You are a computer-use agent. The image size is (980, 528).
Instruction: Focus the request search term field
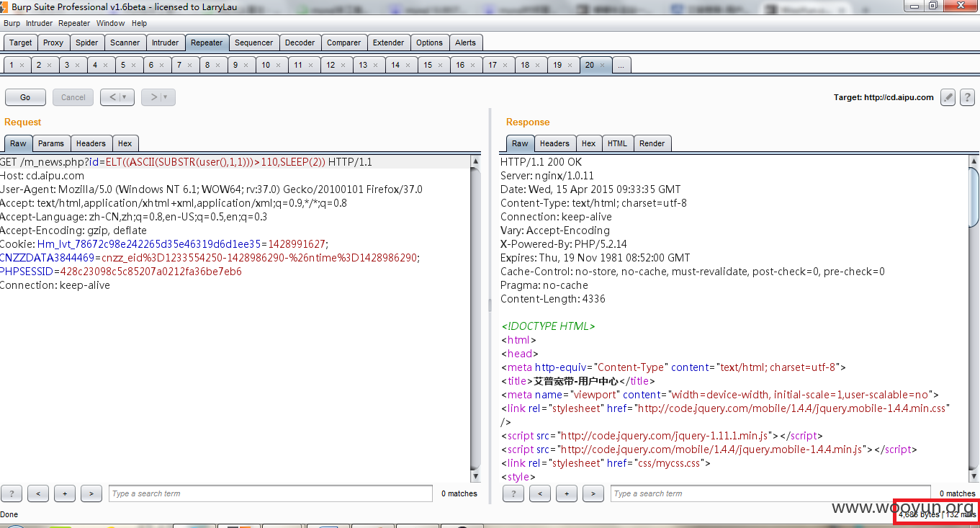[271, 493]
